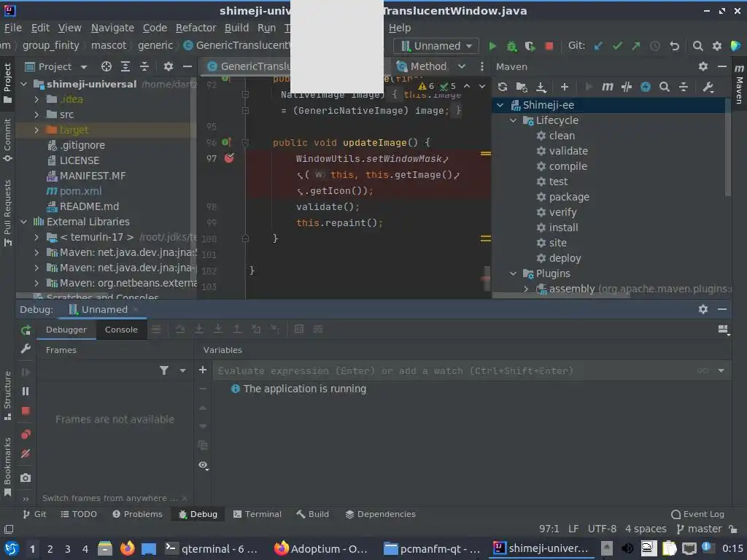Collapse all in Project panel toolbar

click(x=144, y=66)
